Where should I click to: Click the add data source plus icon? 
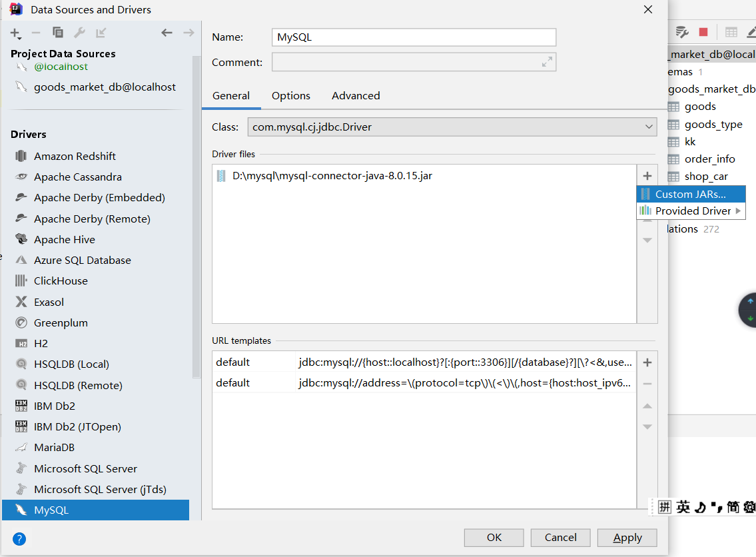(x=15, y=33)
